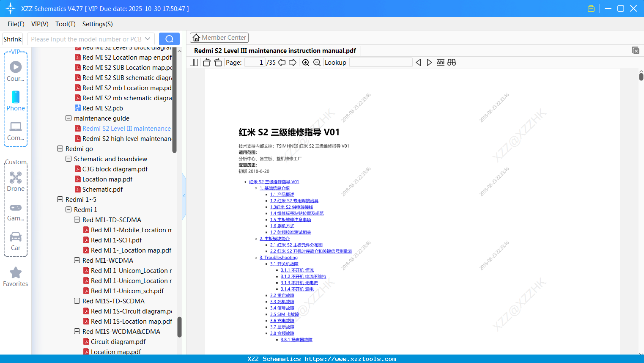Click the file tree vertical scrollbar thumb
The image size is (644, 363).
coord(180,327)
